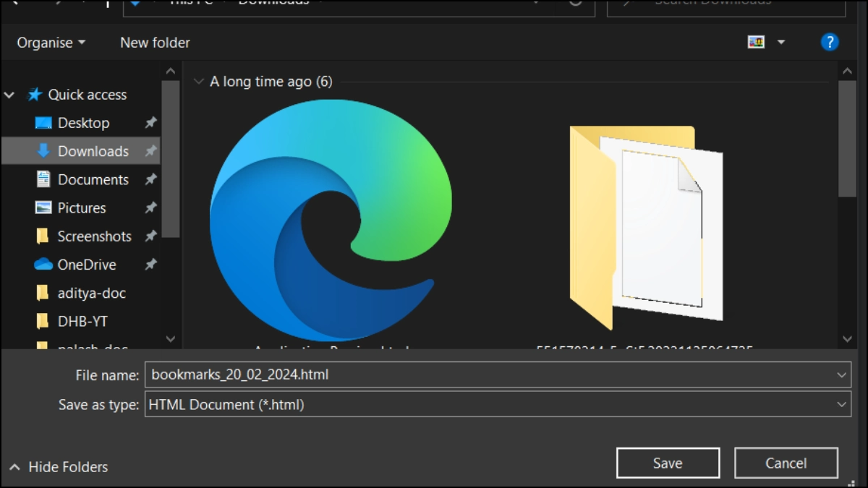Click the pin icon beside Desktop
Image resolution: width=868 pixels, height=488 pixels.
(150, 123)
